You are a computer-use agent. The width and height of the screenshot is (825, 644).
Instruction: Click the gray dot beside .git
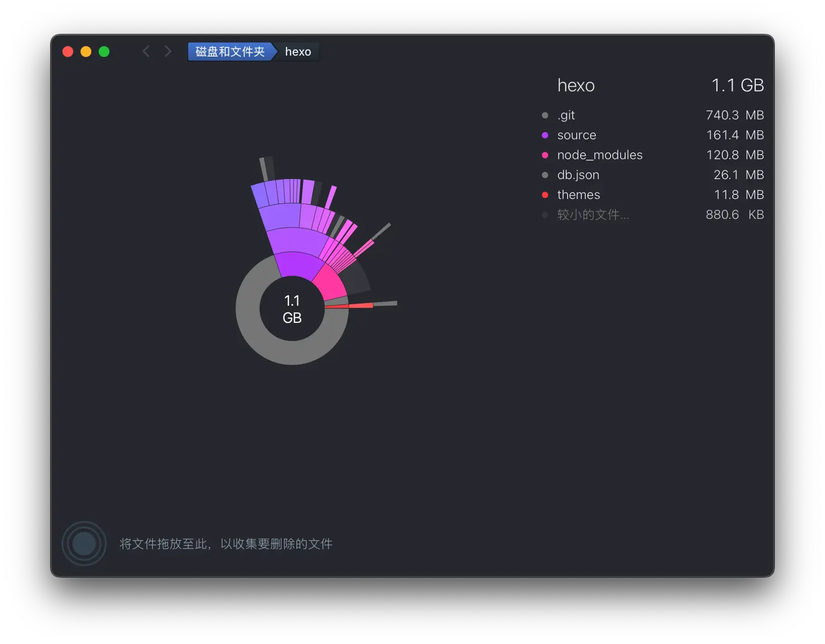pyautogui.click(x=545, y=115)
